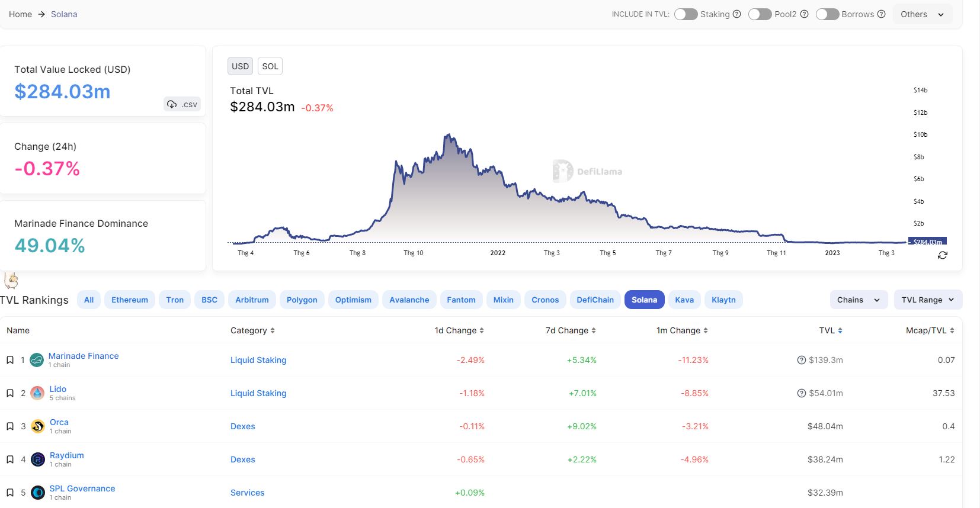Image resolution: width=980 pixels, height=508 pixels.
Task: Click the 2022 axis label
Action: coord(498,253)
